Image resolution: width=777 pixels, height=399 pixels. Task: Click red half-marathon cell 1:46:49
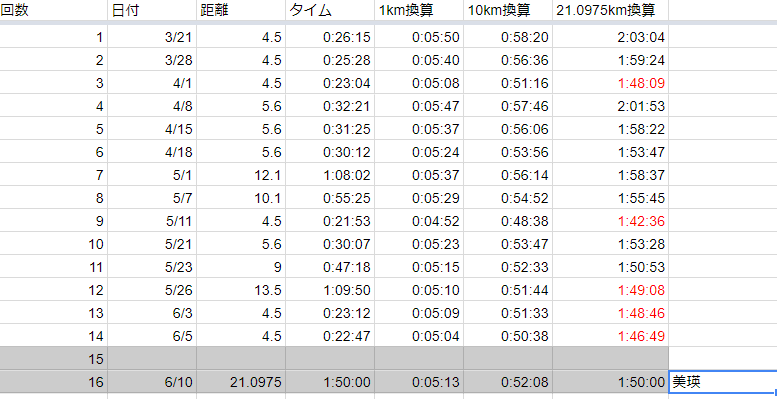click(x=610, y=336)
